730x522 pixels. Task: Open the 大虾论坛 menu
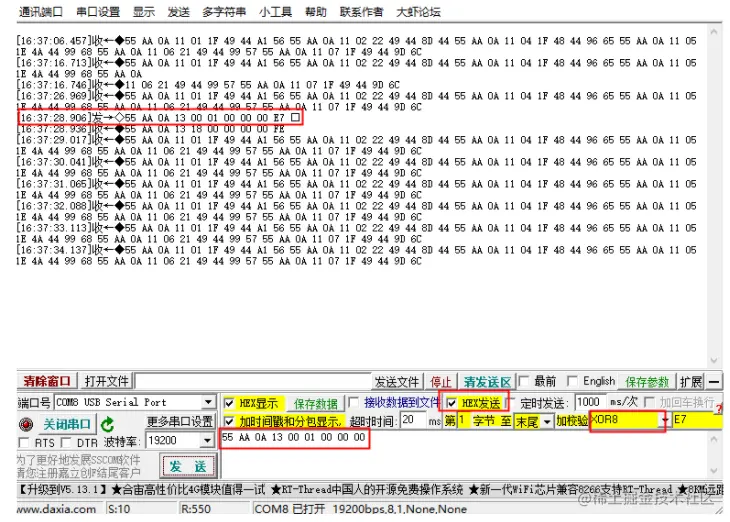[419, 12]
